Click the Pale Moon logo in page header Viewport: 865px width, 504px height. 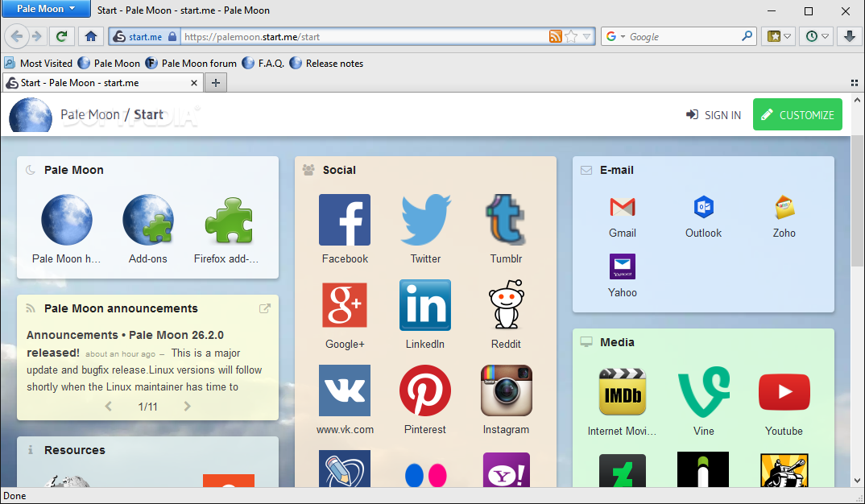pos(31,114)
